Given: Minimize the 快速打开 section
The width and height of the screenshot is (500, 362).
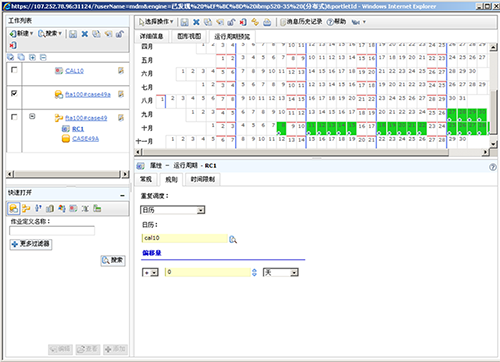Looking at the screenshot, I should pos(123,195).
